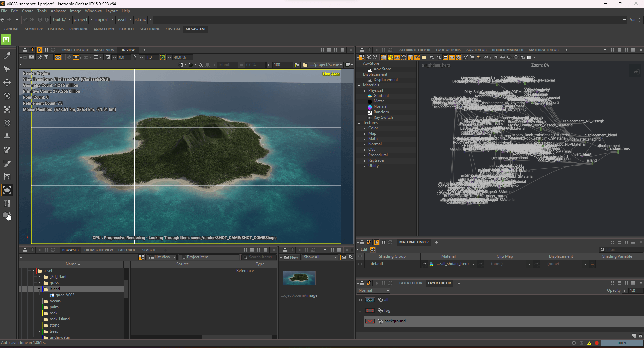Expand the Procedural textures category
The width and height of the screenshot is (644, 348).
point(365,155)
